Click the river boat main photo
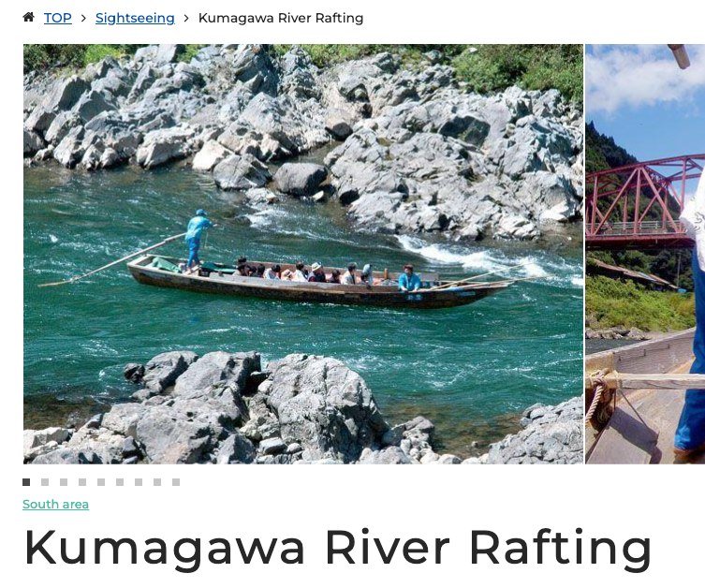 (303, 254)
